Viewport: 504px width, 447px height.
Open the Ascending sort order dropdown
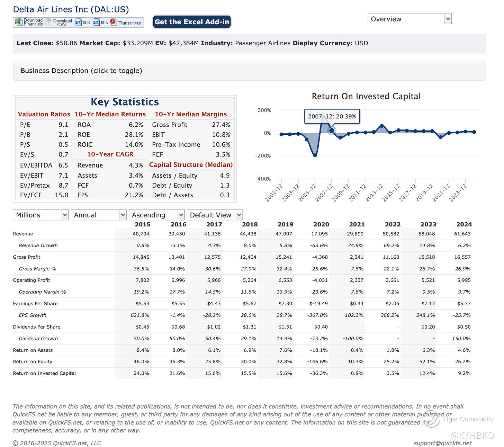pos(157,215)
